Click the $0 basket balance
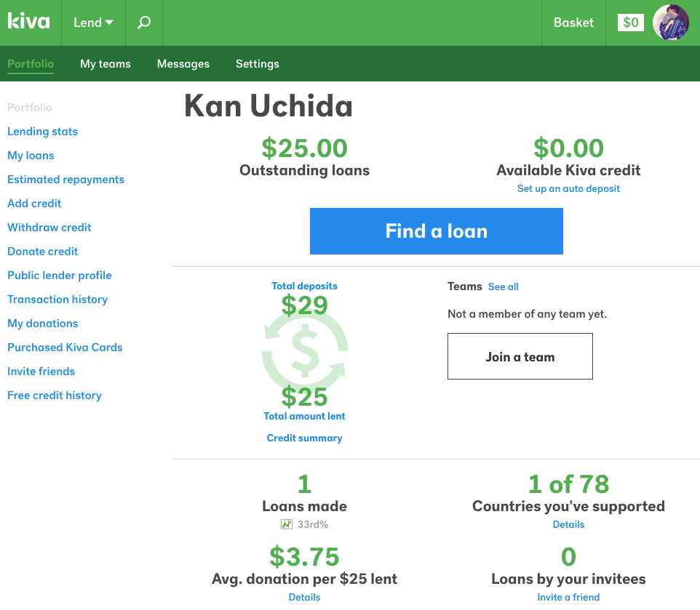The image size is (700, 610). [630, 23]
